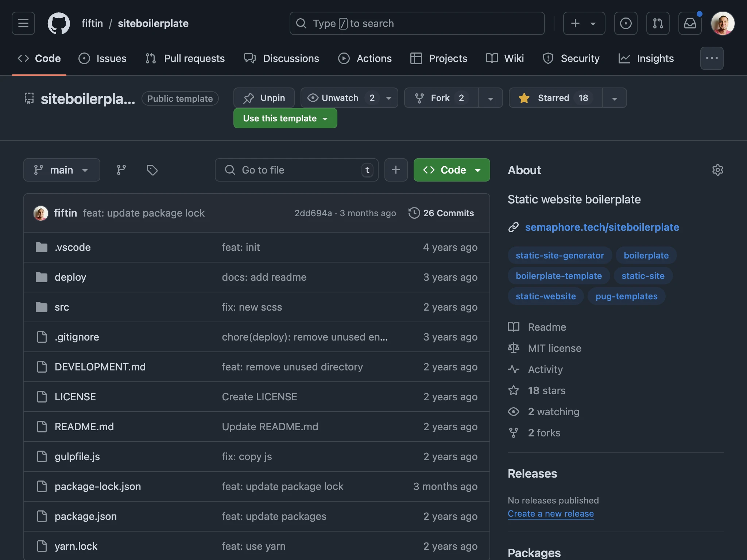Fork the repository with Fork button
747x560 pixels.
441,98
